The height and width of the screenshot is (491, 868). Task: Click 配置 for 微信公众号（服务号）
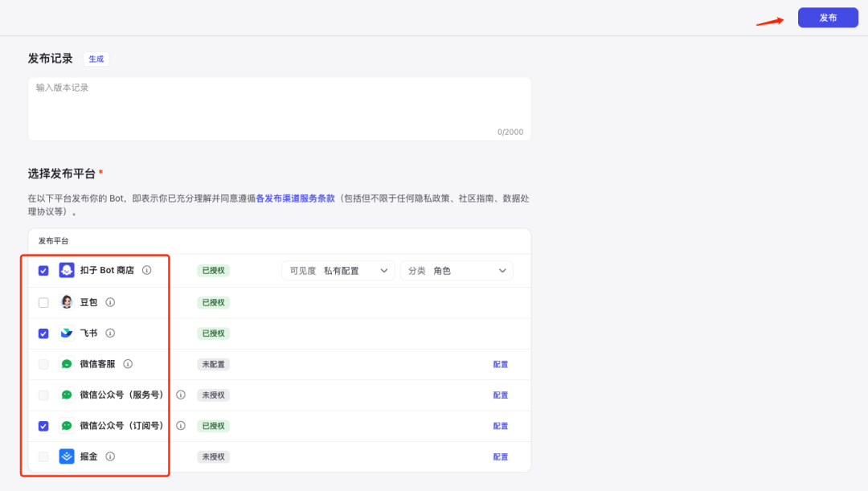coord(501,395)
